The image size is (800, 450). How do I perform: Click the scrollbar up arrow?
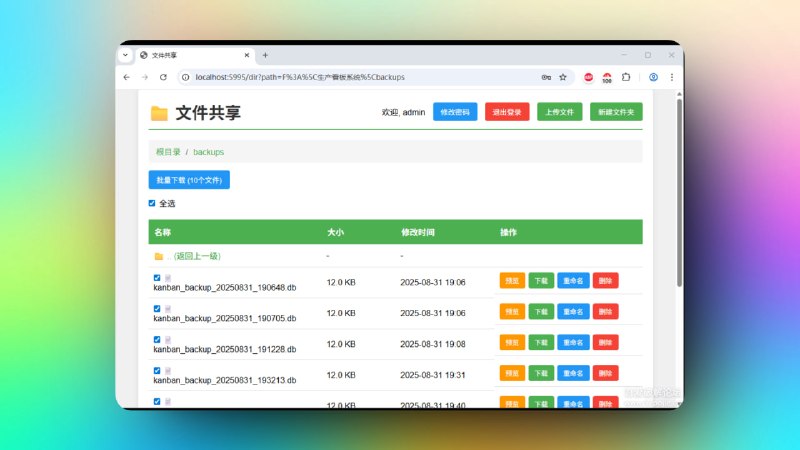[x=679, y=94]
